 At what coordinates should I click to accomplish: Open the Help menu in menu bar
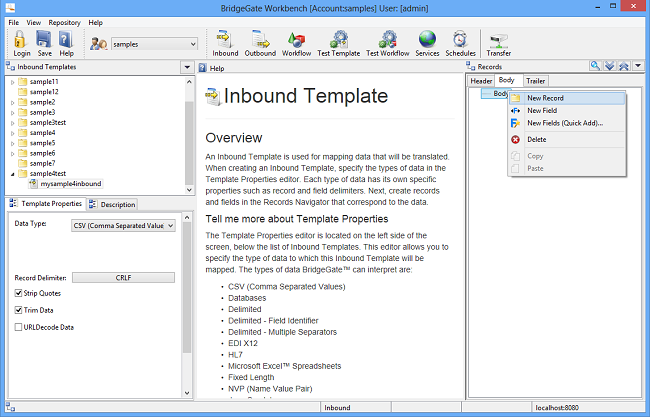pyautogui.click(x=95, y=22)
